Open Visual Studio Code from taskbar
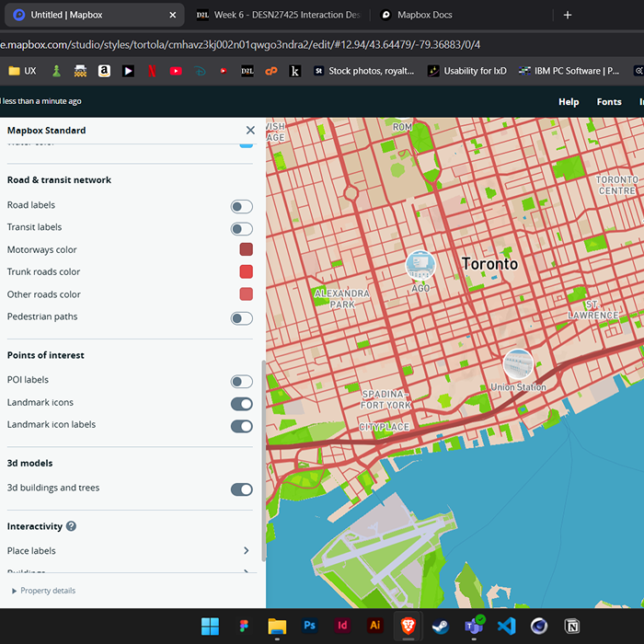This screenshot has height=644, width=644. 506,626
